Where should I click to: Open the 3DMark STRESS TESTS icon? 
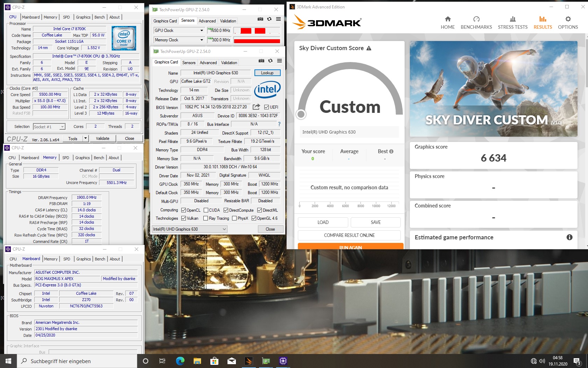point(513,19)
